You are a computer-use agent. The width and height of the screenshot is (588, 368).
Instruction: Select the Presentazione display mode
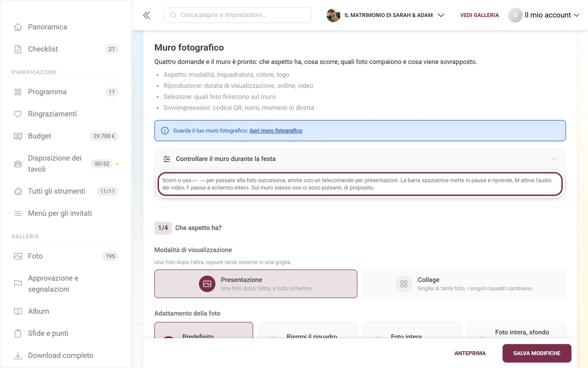pos(256,284)
